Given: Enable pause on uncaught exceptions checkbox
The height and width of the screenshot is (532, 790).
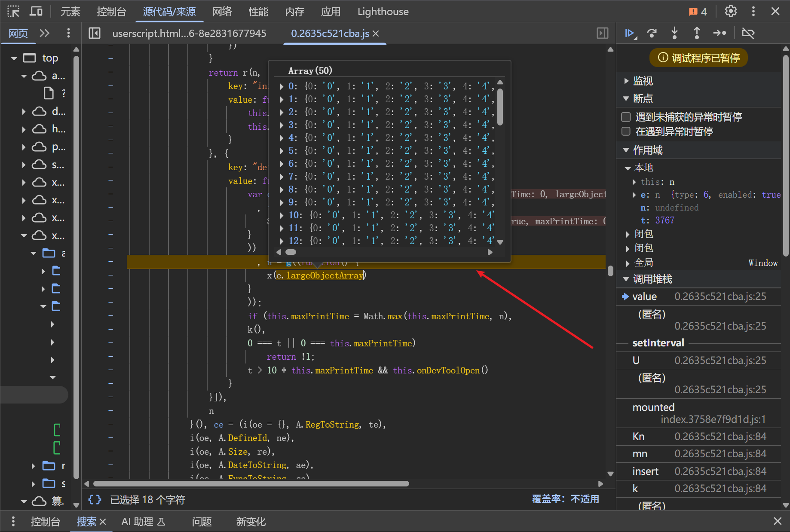Looking at the screenshot, I should coord(626,117).
